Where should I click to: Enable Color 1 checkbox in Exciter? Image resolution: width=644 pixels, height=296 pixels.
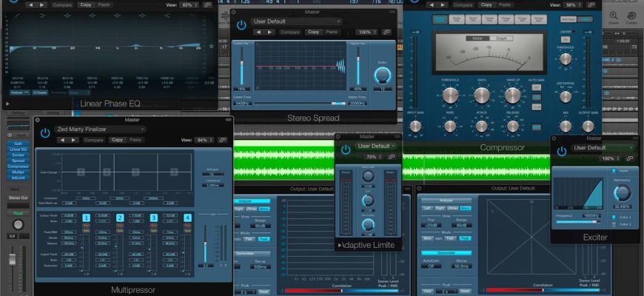pos(614,218)
